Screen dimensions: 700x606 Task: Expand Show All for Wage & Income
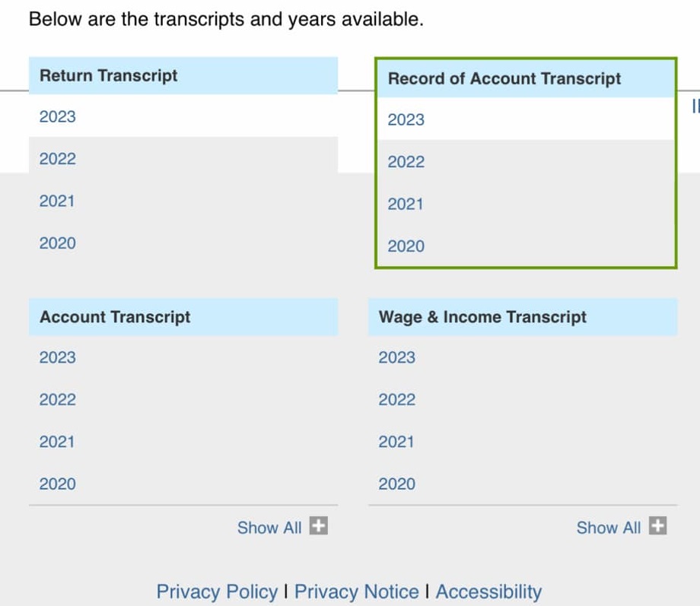pos(609,528)
